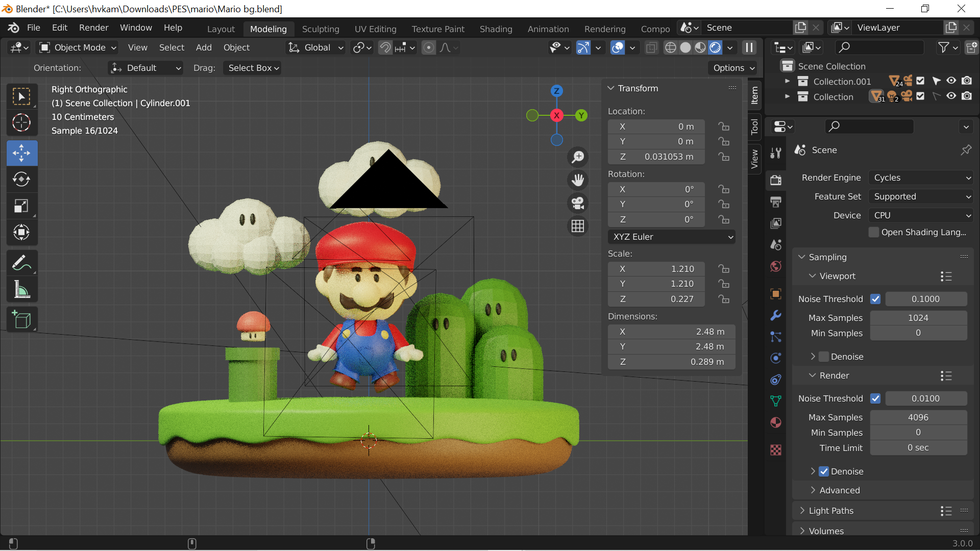The height and width of the screenshot is (551, 980).
Task: Hide Collection.001 with eye icon
Action: click(951, 81)
